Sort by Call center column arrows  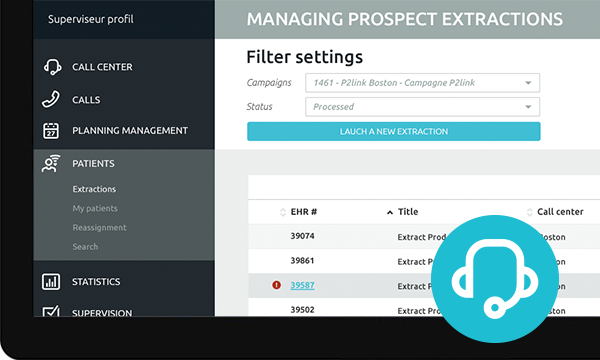pos(530,212)
